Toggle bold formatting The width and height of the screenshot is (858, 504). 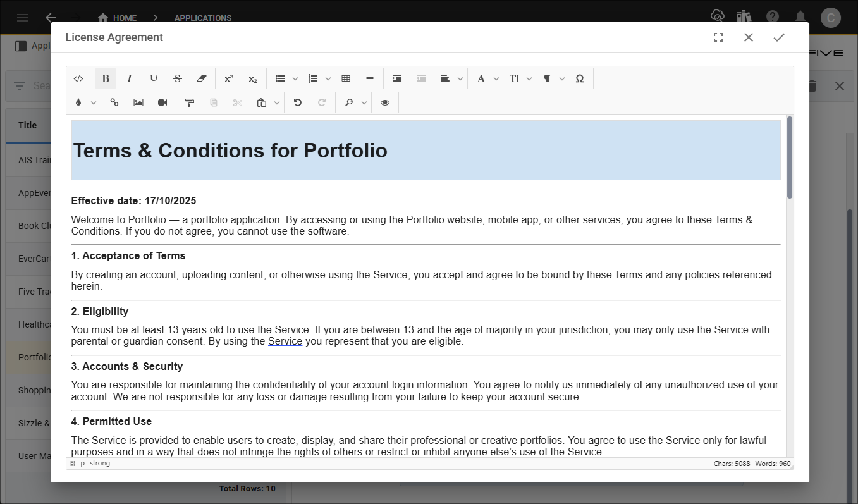pos(106,78)
